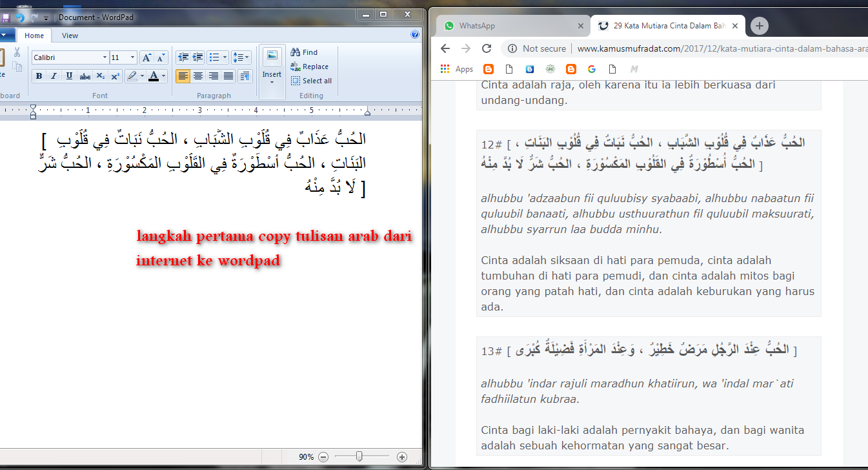868x470 pixels.
Task: Open the line spacing dropdown
Action: 241,57
